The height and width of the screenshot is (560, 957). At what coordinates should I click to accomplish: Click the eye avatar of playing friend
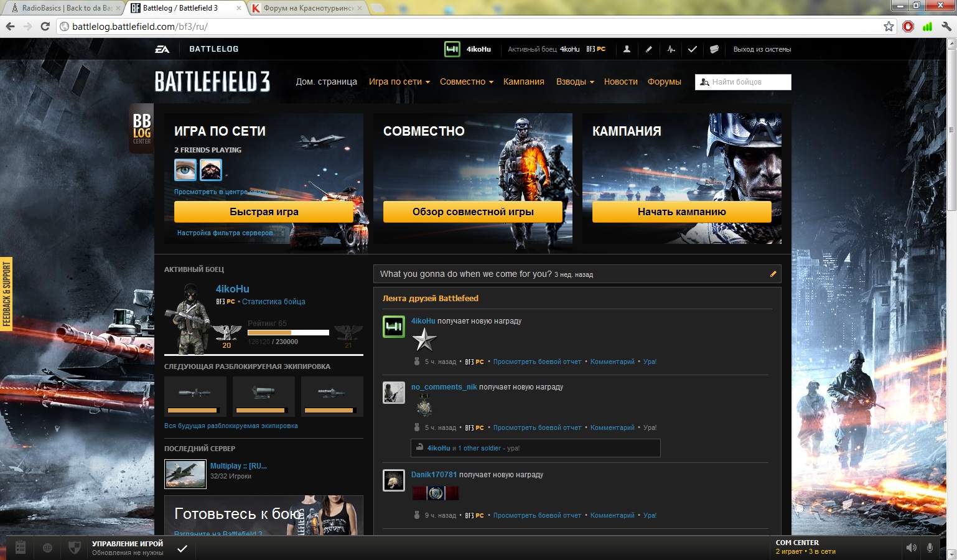coord(185,170)
